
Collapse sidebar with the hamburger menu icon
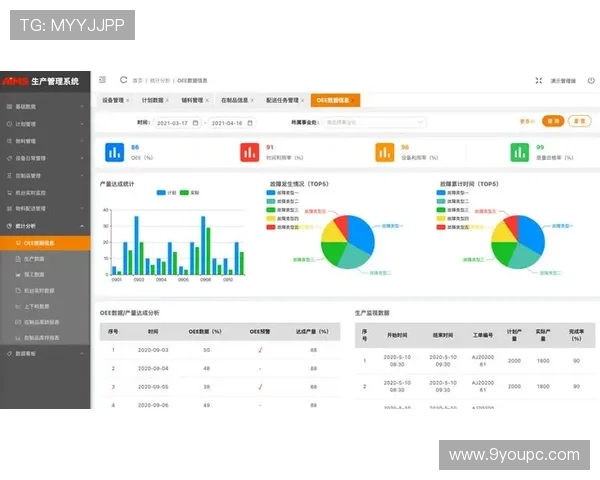pyautogui.click(x=103, y=79)
